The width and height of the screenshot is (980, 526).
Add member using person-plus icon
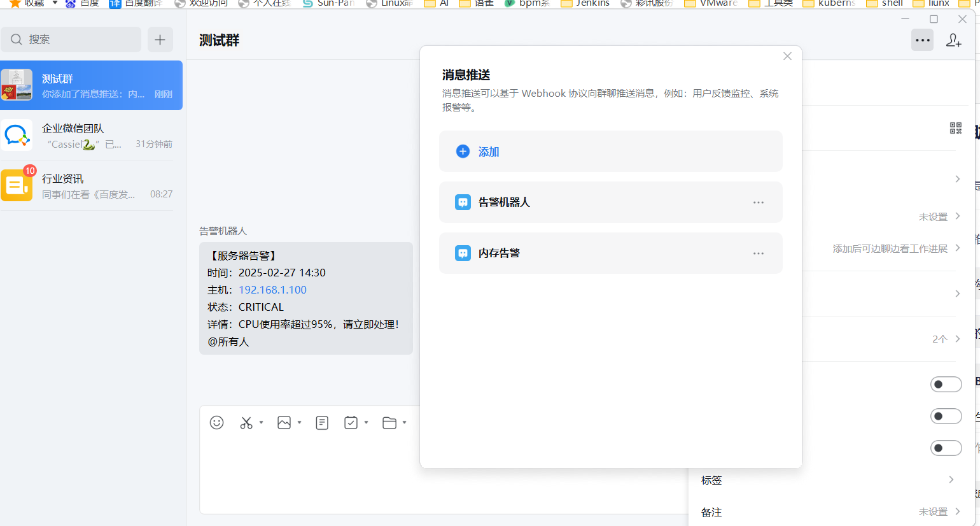point(953,40)
